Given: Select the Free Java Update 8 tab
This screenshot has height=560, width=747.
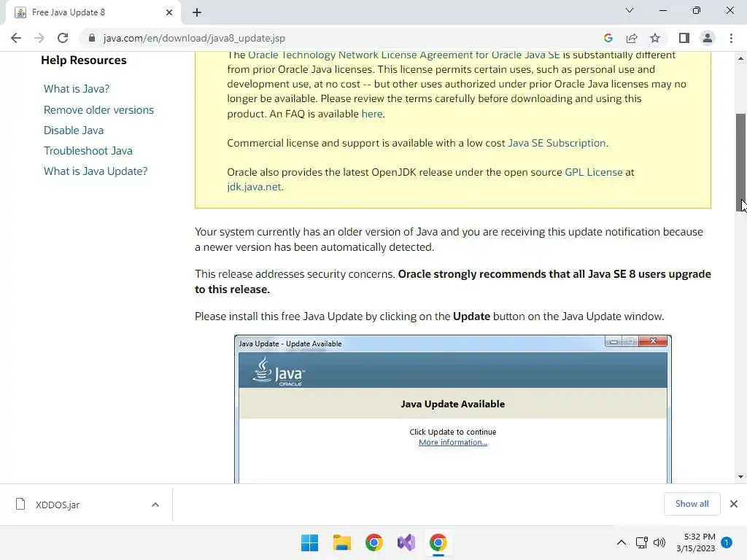Looking at the screenshot, I should pyautogui.click(x=93, y=12).
